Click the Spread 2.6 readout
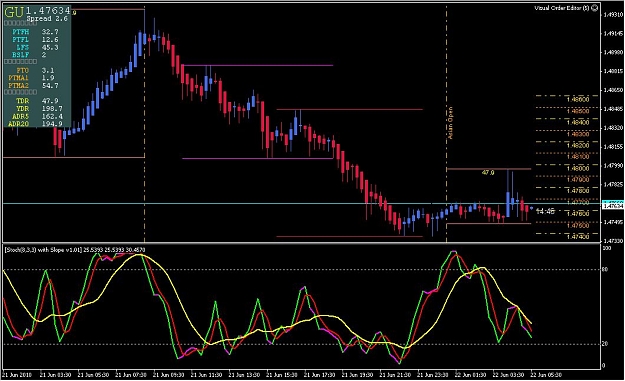This screenshot has height=381, width=625. point(47,19)
